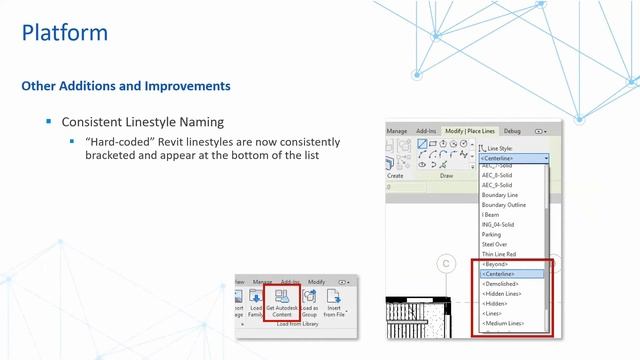This screenshot has width=640, height=360.
Task: Select the Spline draw tool
Action: pos(464,154)
